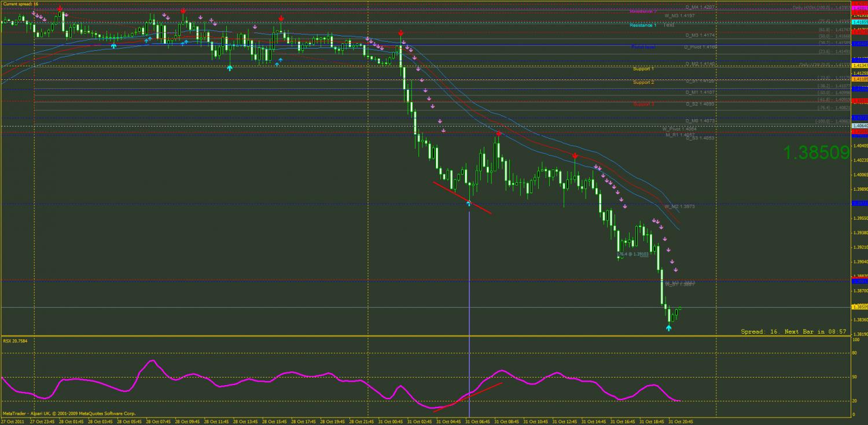Click the 'D_Pivot 1.4169' label
The width and height of the screenshot is (868, 425).
[701, 47]
